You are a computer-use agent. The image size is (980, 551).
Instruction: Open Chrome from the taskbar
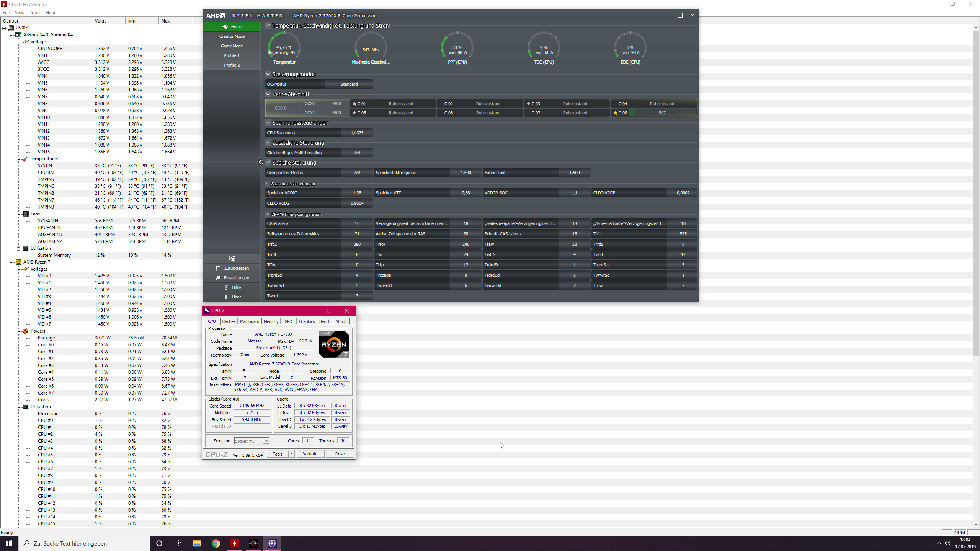point(216,543)
